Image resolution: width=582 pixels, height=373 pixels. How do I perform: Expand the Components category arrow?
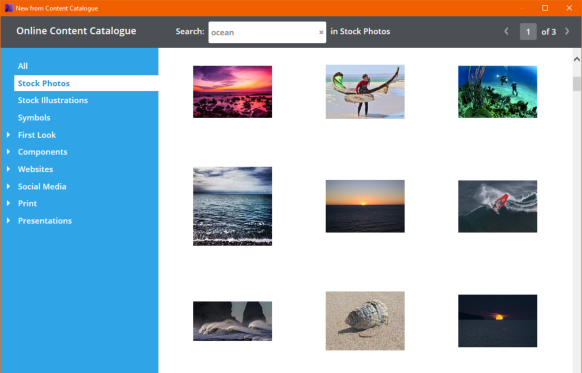(9, 152)
